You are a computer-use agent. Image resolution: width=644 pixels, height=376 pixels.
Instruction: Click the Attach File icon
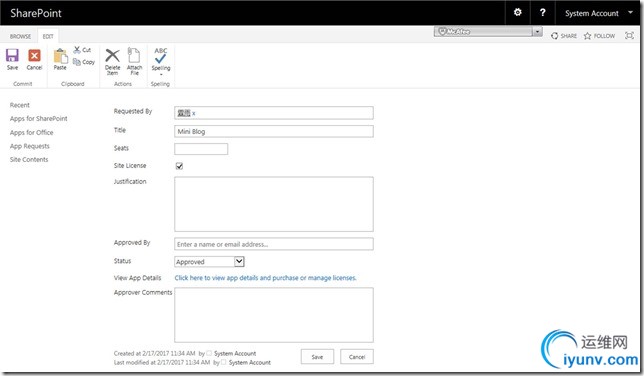(134, 55)
